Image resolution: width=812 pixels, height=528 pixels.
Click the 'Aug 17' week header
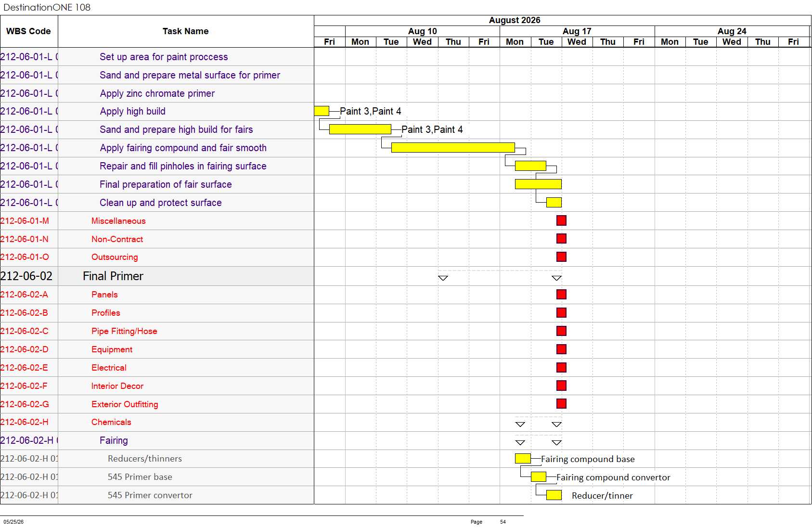[x=577, y=31]
